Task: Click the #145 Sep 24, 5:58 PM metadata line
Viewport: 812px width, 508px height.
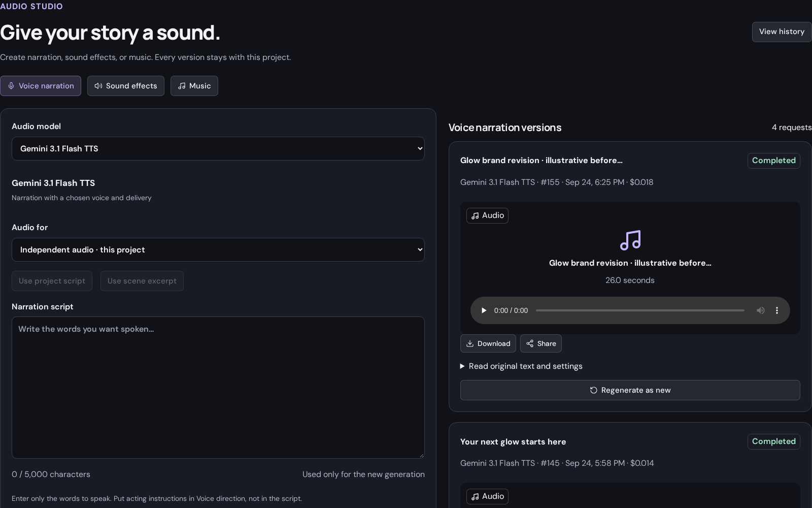Action: click(557, 463)
